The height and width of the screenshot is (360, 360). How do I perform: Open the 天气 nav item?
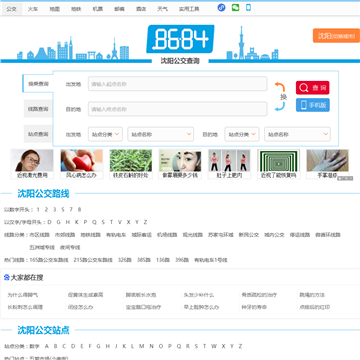[163, 9]
